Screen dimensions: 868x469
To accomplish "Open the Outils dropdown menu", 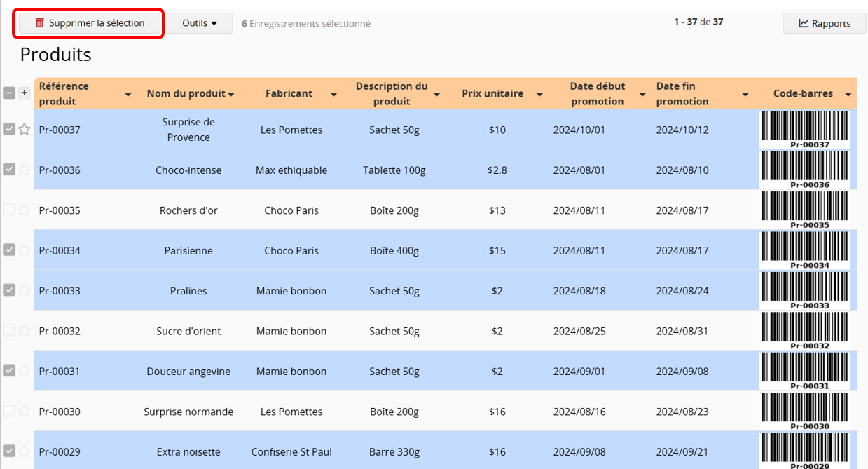I will pos(199,23).
